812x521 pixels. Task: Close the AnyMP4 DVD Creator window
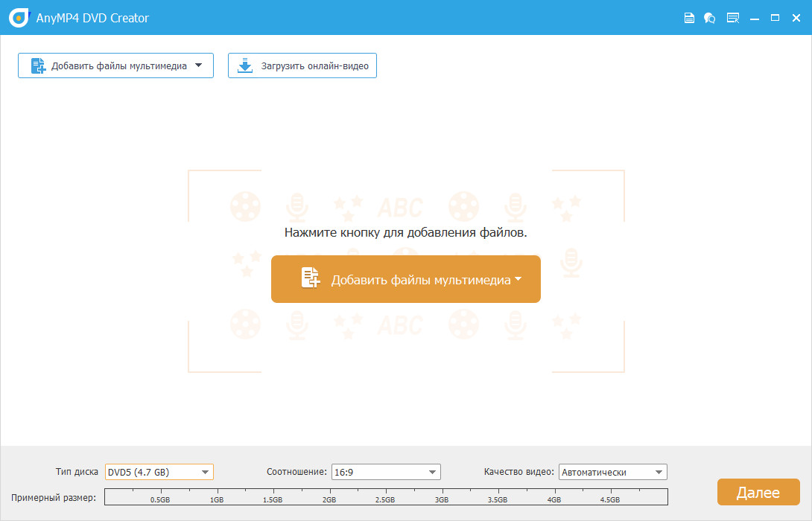pos(796,18)
